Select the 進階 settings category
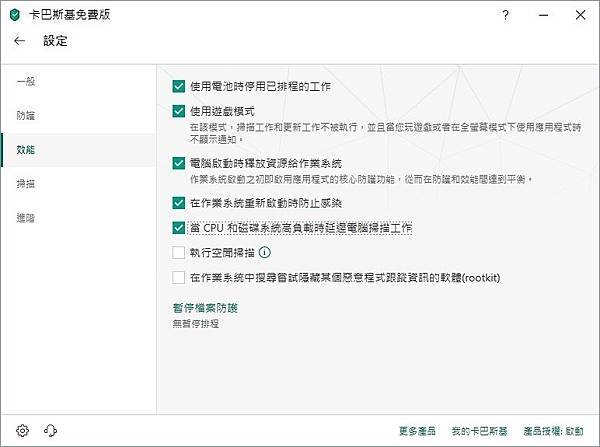The image size is (600, 447). coord(78,218)
